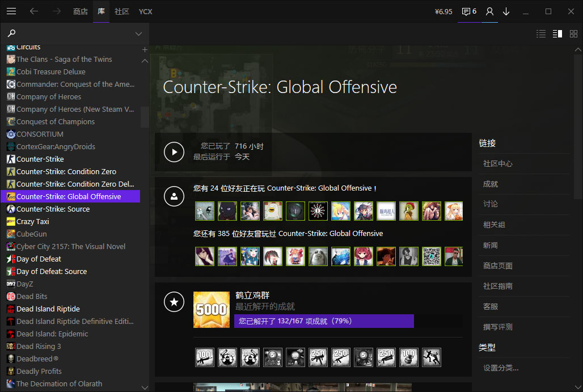Click the library search magnifier icon
Image resolution: width=583 pixels, height=392 pixels.
click(x=12, y=33)
